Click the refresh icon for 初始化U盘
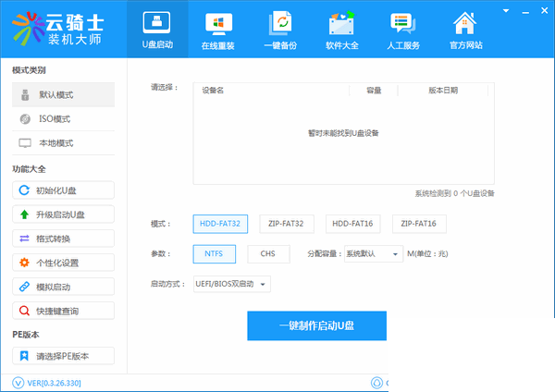Viewport: 555px width, 392px height. pyautogui.click(x=24, y=190)
